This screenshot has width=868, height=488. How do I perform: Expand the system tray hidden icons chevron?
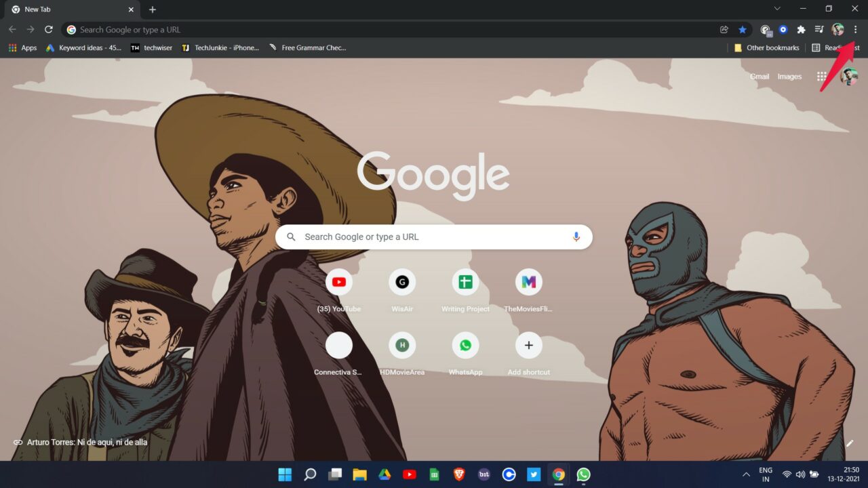point(747,474)
